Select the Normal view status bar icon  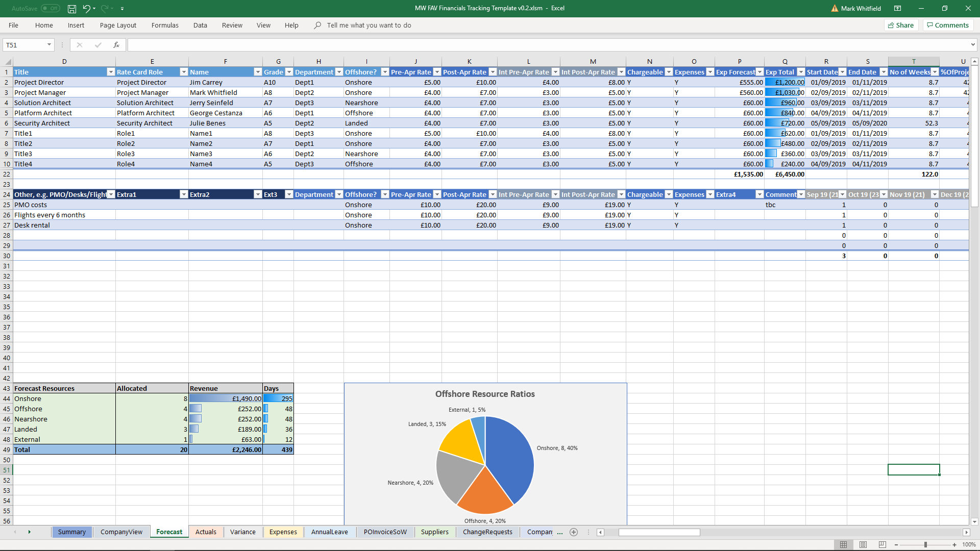(844, 544)
